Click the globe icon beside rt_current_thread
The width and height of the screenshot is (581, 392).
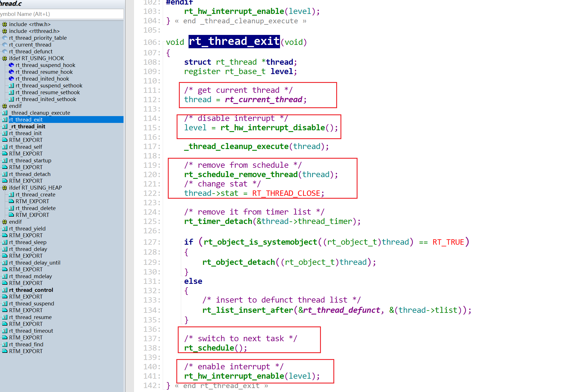[x=5, y=45]
